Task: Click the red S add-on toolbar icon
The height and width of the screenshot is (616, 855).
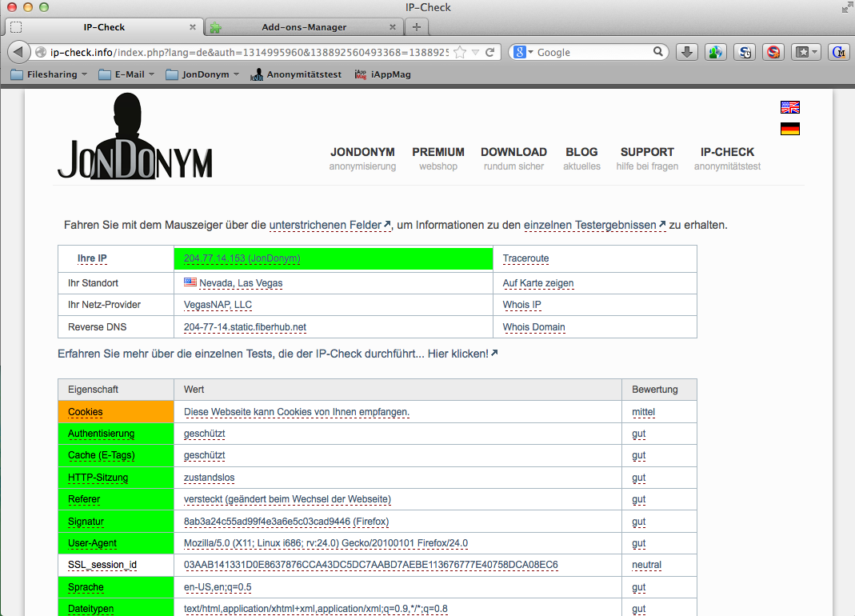Action: [x=773, y=52]
